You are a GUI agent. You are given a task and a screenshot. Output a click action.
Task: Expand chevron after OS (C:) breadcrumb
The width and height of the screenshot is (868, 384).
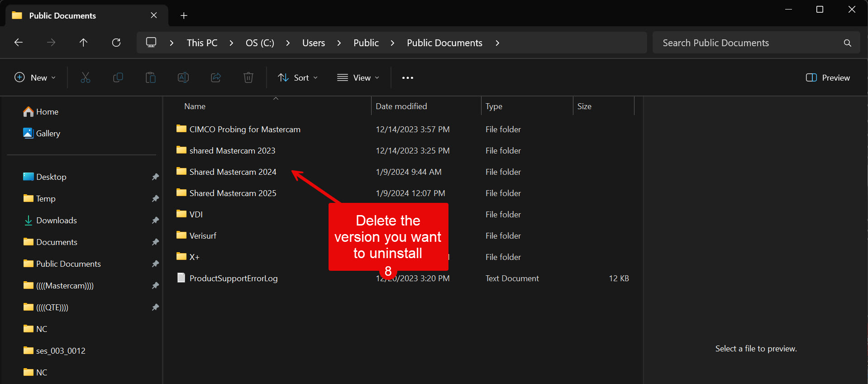coord(288,43)
